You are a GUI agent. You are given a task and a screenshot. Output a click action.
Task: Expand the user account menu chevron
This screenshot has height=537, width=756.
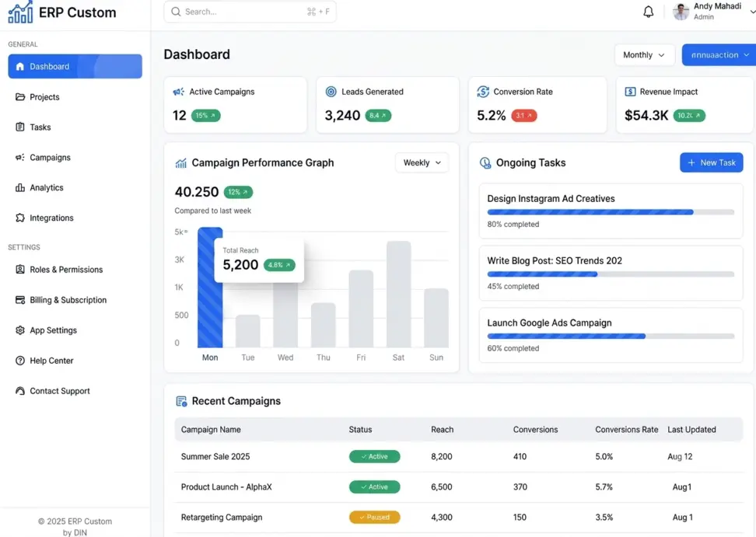tap(752, 12)
